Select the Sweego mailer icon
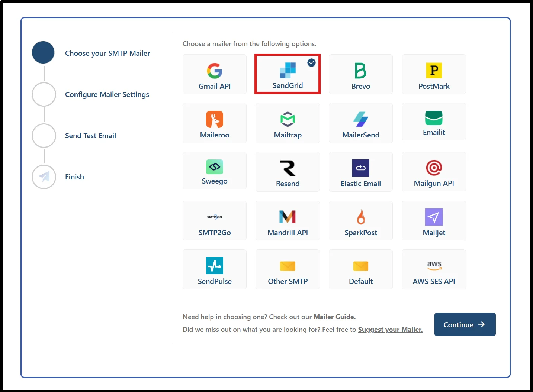The width and height of the screenshot is (533, 392). point(215,167)
